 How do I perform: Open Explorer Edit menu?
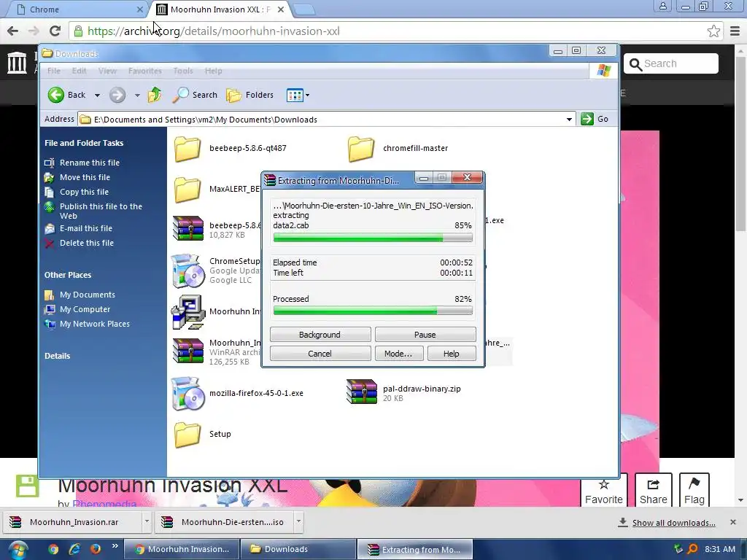point(79,71)
